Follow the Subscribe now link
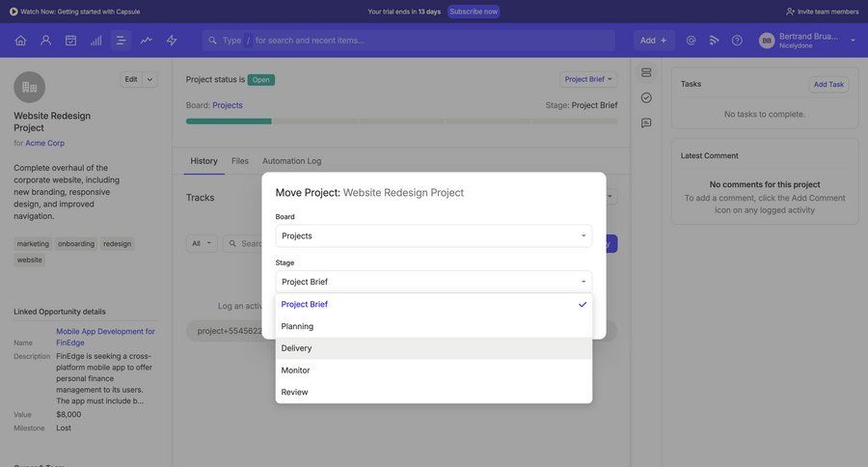 pos(474,12)
